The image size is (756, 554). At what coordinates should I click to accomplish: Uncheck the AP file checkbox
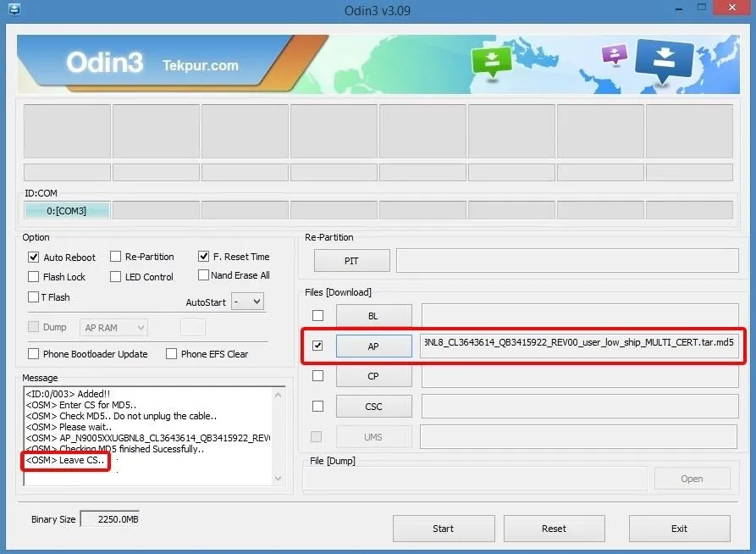[317, 346]
